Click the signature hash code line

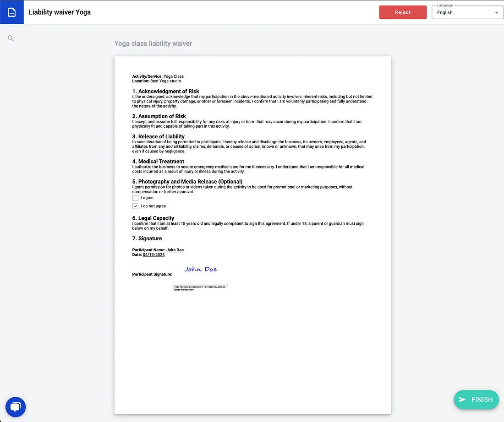(200, 287)
